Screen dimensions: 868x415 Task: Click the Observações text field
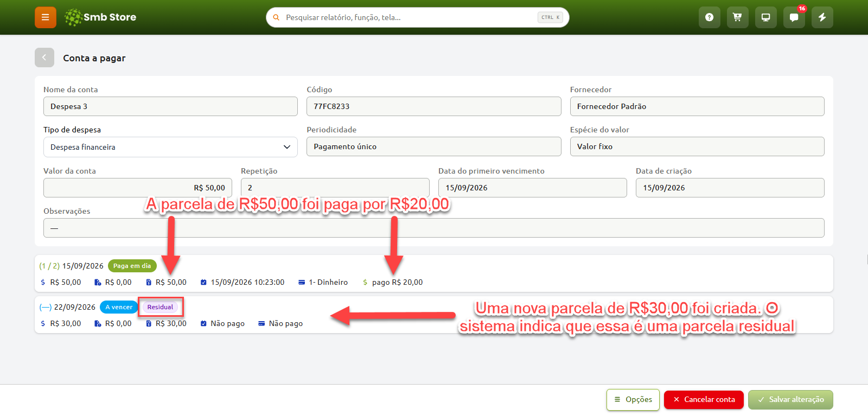[x=434, y=228]
